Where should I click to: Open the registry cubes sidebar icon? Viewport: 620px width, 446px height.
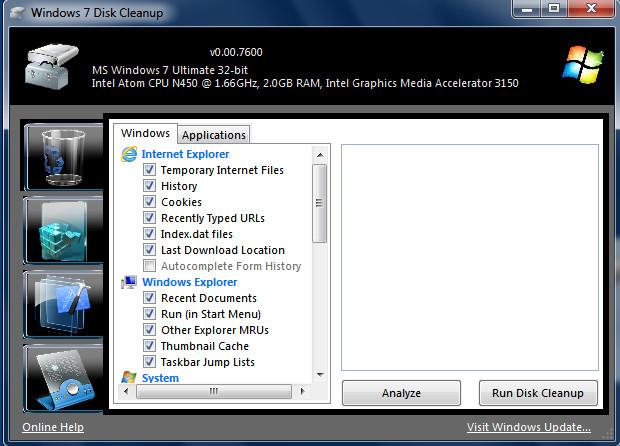pos(63,231)
